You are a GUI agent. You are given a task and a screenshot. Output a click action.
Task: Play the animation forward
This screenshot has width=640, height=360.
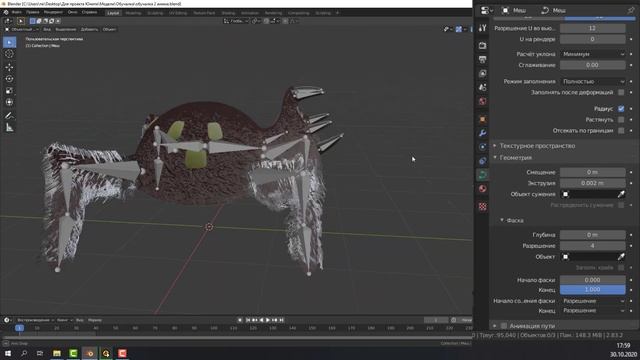click(x=268, y=320)
